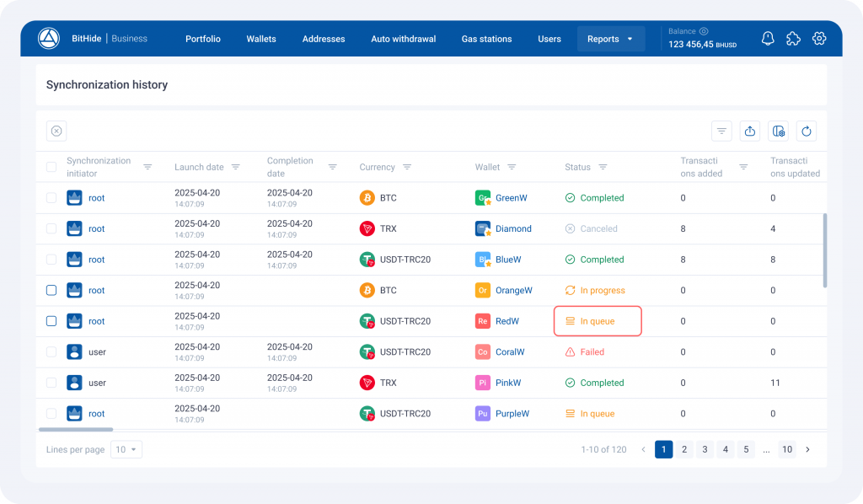Open the Gas stations tab
This screenshot has height=504, width=863.
486,39
